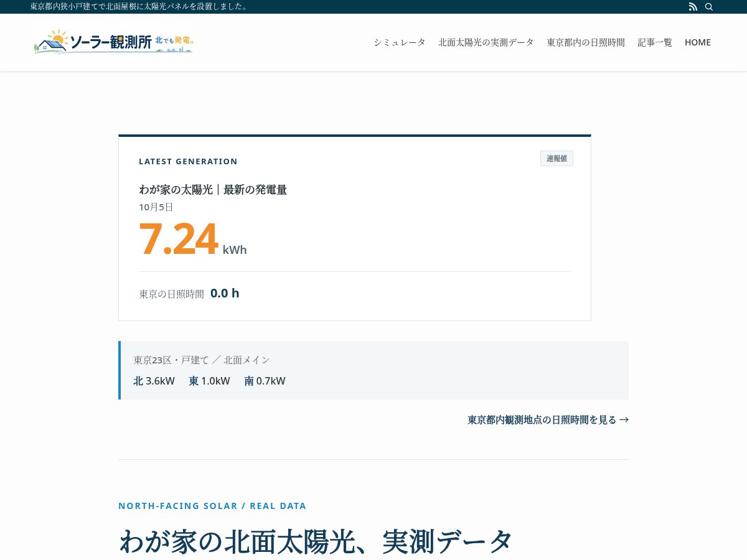Click NORTH-FACING SOLAR / REAL DATA label
Screen dimensions: 747x560
pos(212,506)
